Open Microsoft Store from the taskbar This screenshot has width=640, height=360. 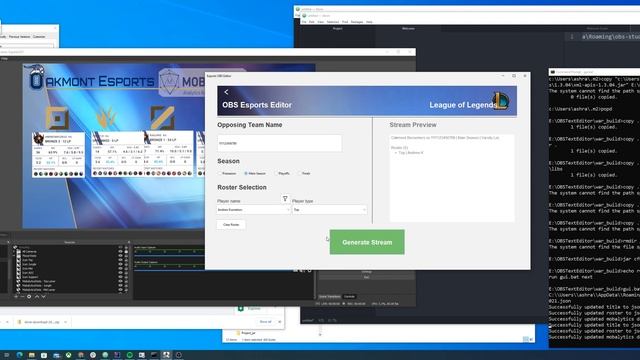pyautogui.click(x=44, y=355)
